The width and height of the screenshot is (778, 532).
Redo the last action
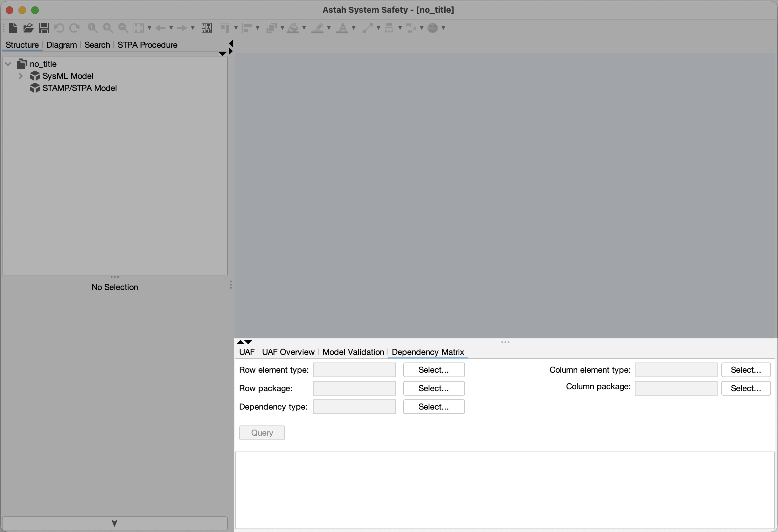(74, 28)
